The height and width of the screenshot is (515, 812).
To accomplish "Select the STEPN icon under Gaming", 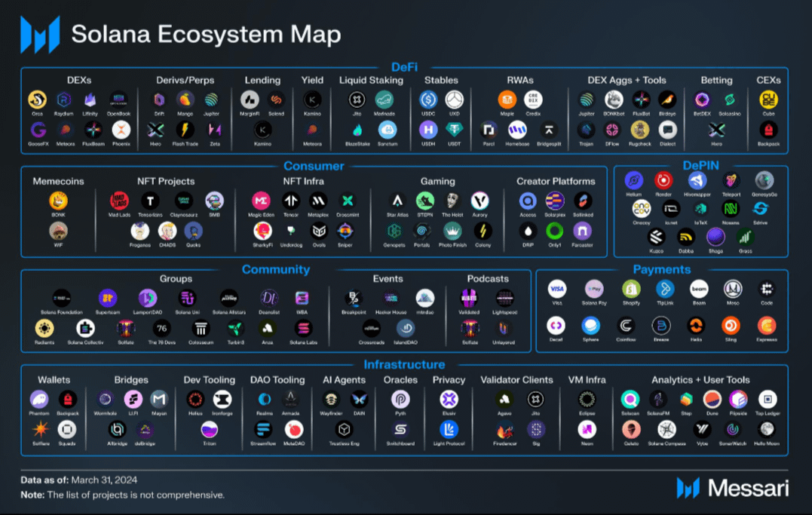I will tap(424, 201).
